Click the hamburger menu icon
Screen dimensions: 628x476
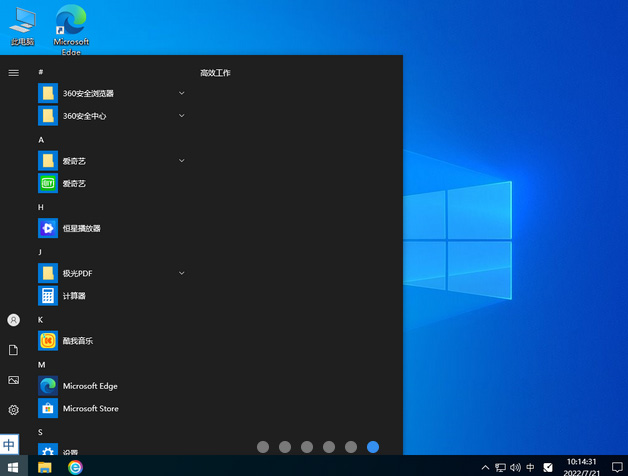pos(14,73)
